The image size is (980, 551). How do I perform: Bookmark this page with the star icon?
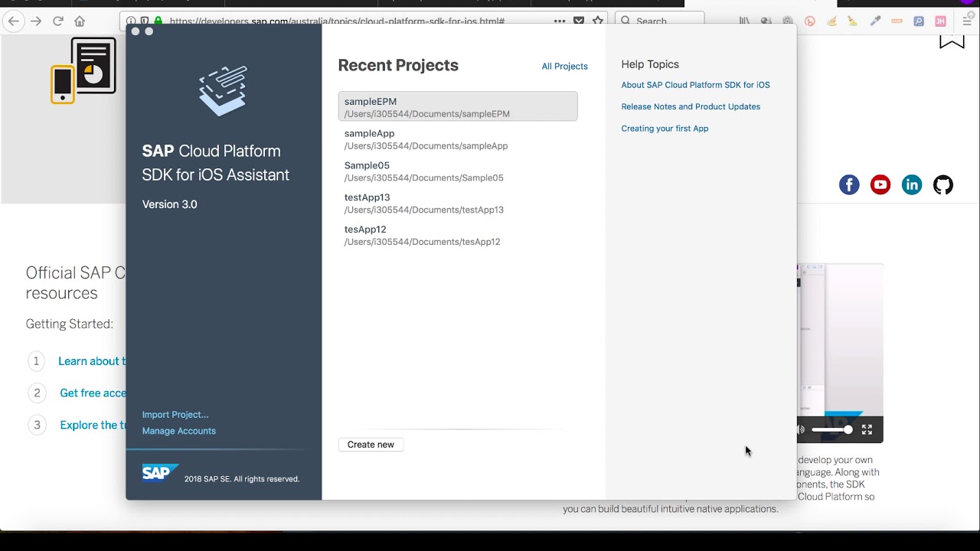[598, 21]
